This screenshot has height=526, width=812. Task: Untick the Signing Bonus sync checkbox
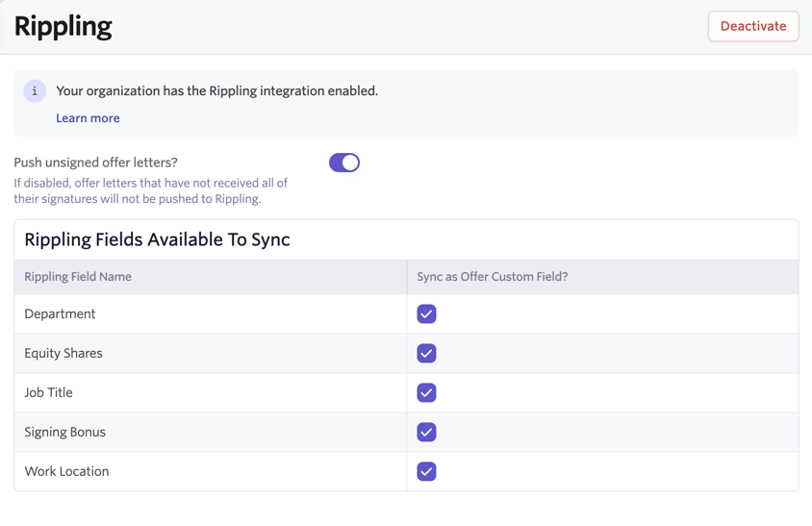(x=426, y=433)
